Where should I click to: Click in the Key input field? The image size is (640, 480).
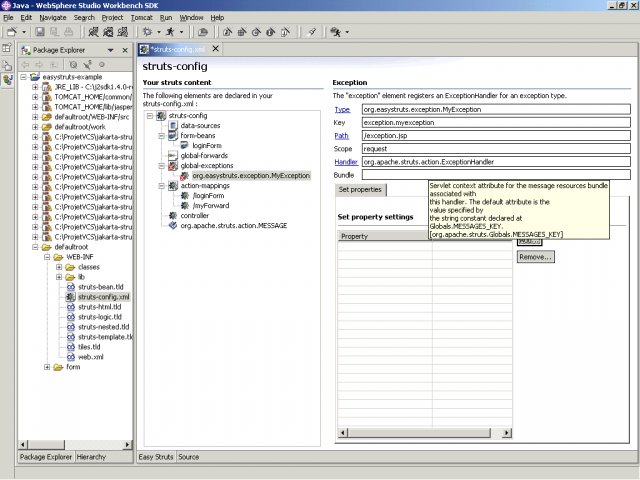tap(496, 122)
